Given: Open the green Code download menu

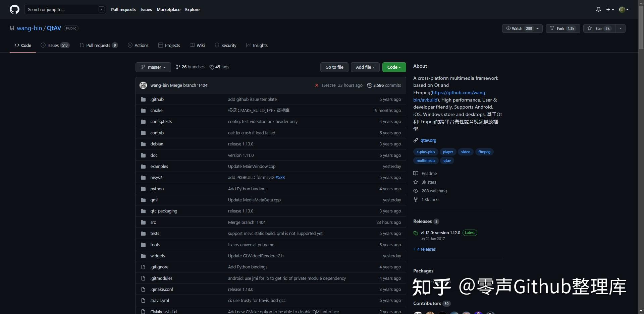Looking at the screenshot, I should [x=394, y=67].
